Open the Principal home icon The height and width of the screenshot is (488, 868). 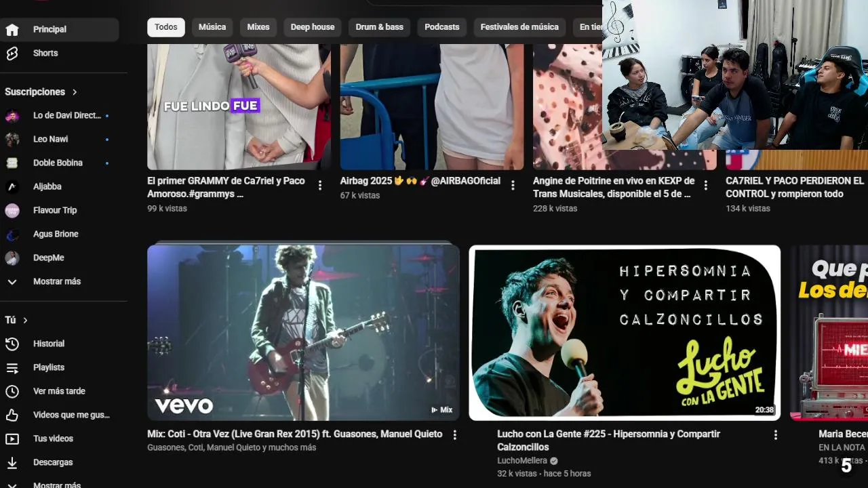point(12,29)
